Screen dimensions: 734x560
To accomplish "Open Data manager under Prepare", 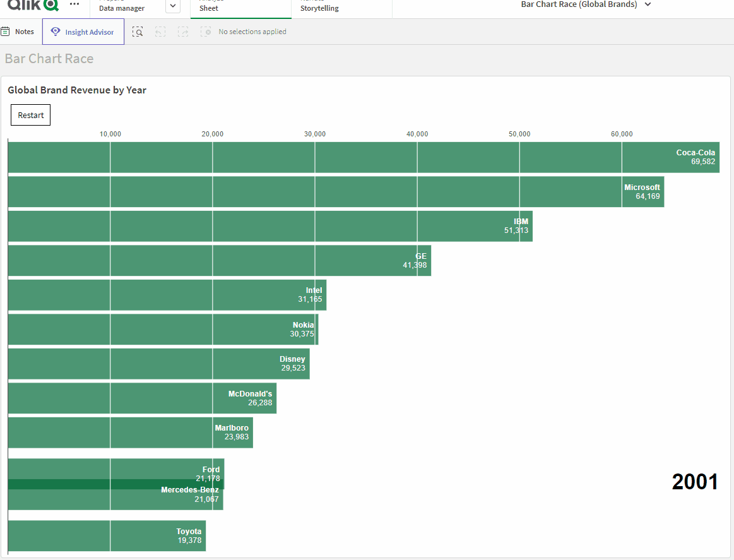I will 121,9.
